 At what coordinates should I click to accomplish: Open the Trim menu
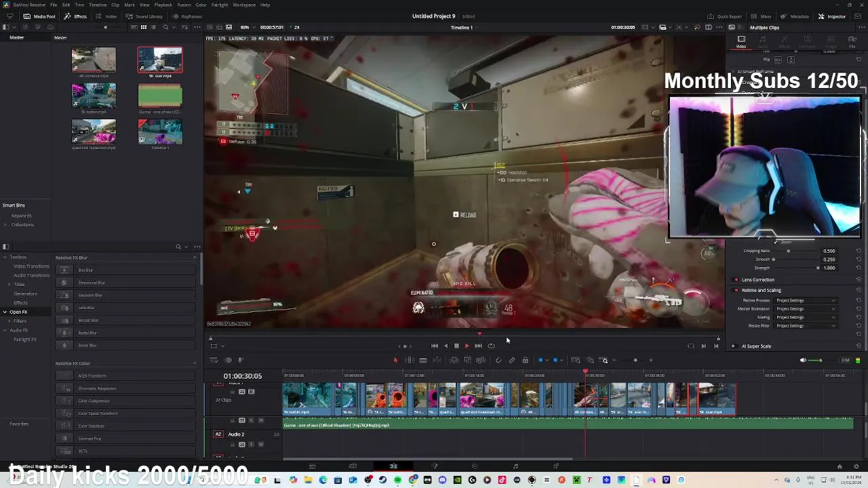(79, 5)
